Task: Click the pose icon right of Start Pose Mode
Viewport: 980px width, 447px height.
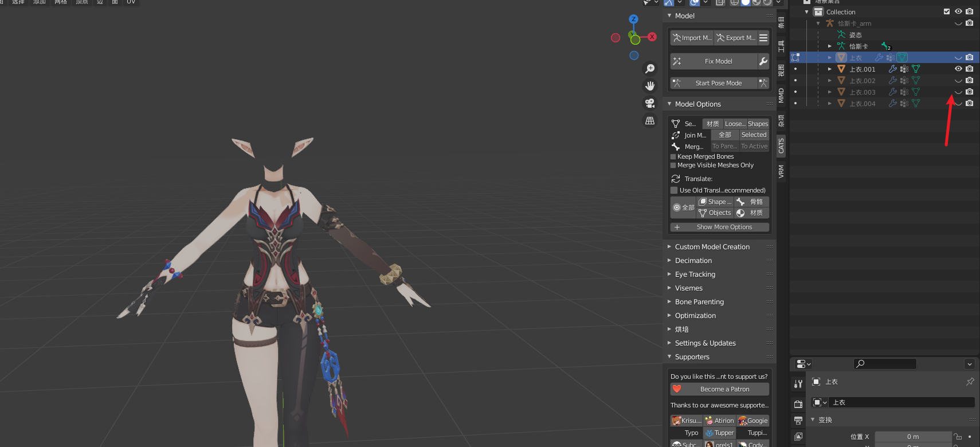Action: (x=763, y=83)
